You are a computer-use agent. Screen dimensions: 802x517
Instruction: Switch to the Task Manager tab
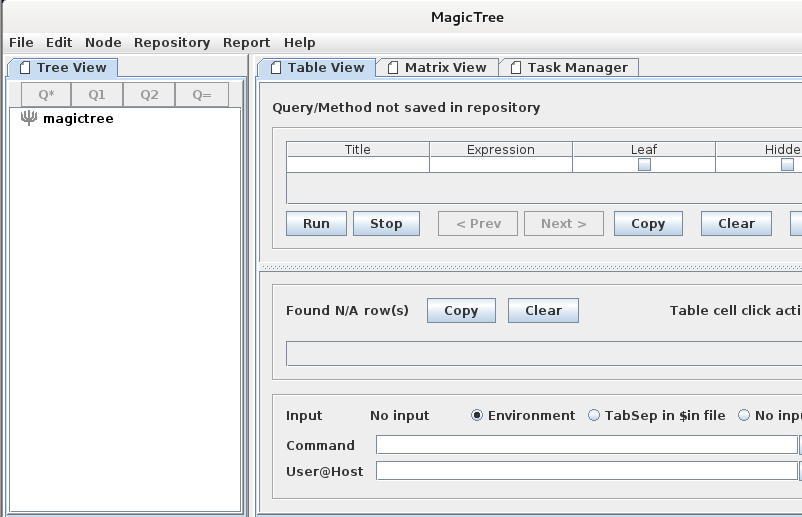click(569, 68)
